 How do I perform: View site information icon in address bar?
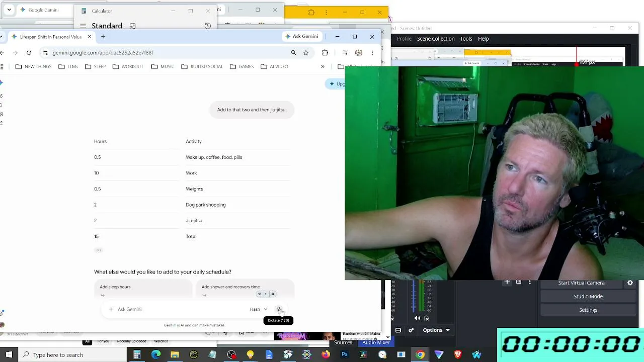pos(45,52)
